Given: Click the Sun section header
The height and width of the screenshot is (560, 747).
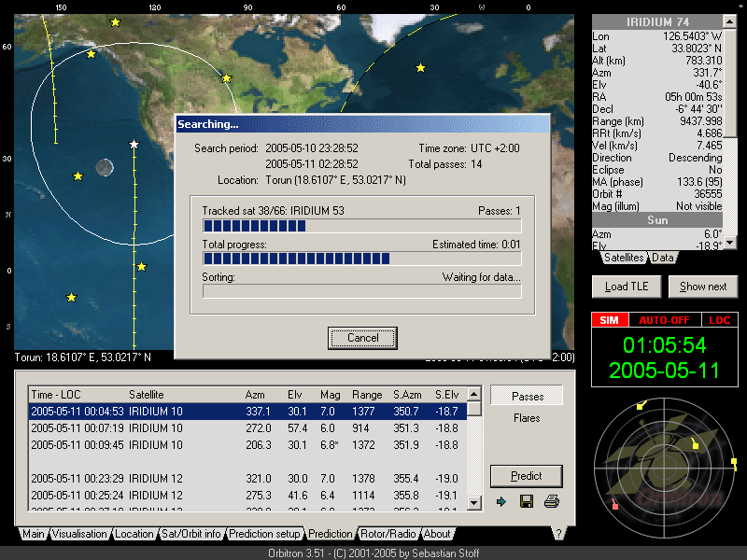Looking at the screenshot, I should (657, 220).
